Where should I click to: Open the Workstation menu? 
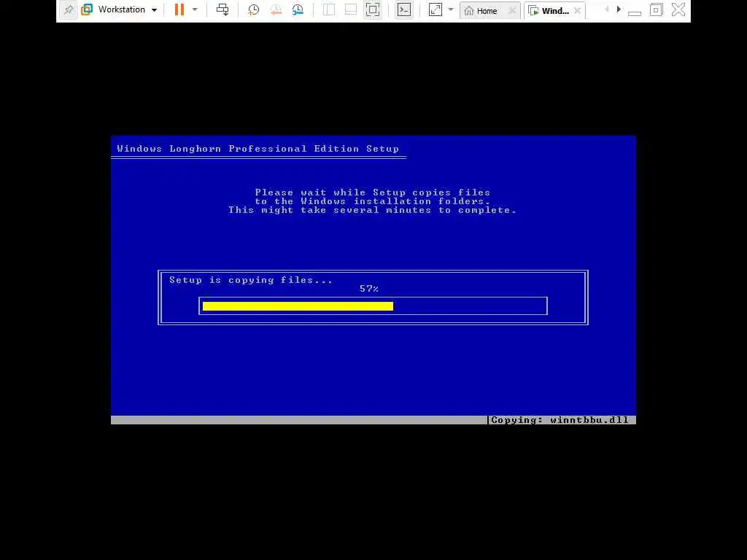[121, 9]
